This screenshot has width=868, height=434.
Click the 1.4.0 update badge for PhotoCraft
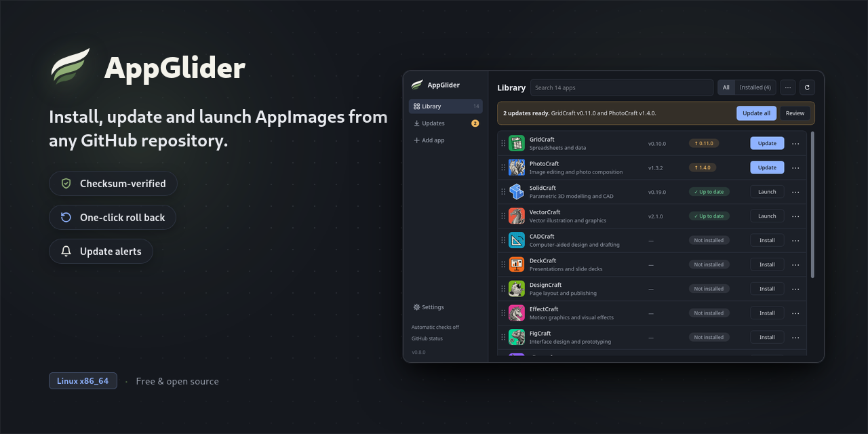pos(703,167)
